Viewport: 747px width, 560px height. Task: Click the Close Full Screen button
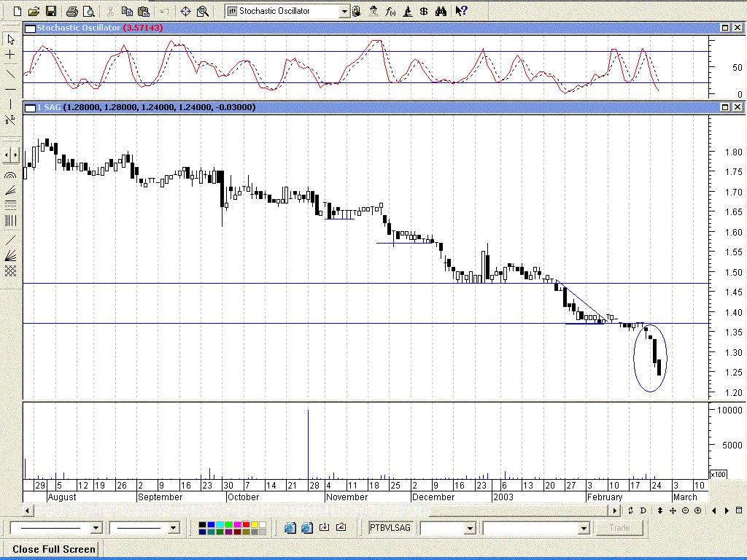pyautogui.click(x=53, y=549)
